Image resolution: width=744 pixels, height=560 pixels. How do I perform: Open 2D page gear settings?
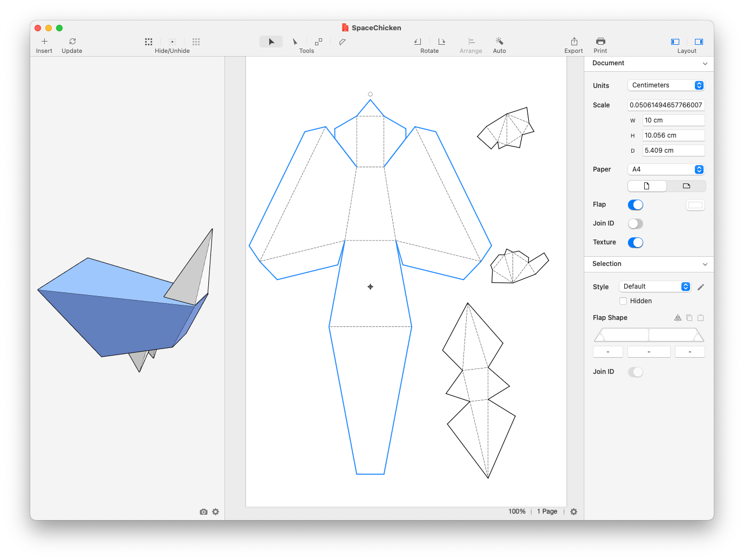pos(574,511)
